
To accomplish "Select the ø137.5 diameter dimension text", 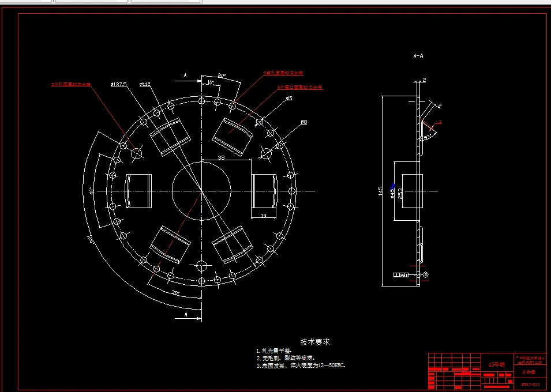I will (118, 84).
